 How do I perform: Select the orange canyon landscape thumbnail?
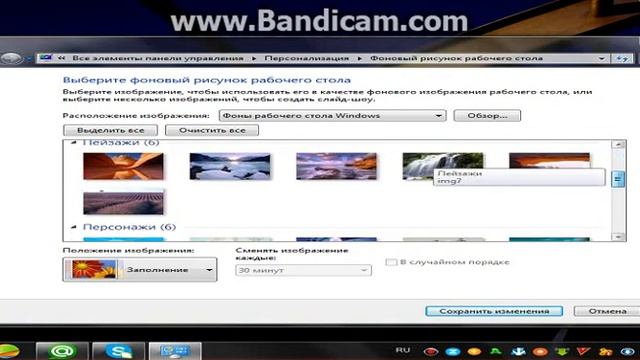123,166
